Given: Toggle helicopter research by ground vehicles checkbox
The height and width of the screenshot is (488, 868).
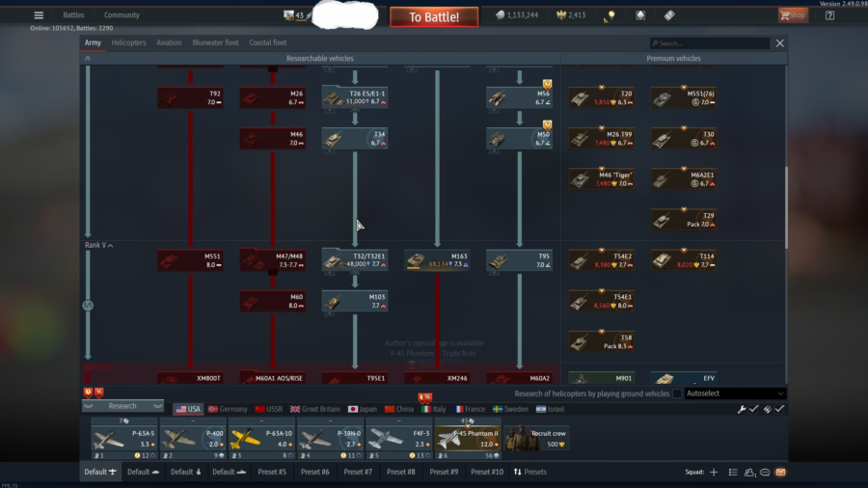Looking at the screenshot, I should tap(677, 393).
